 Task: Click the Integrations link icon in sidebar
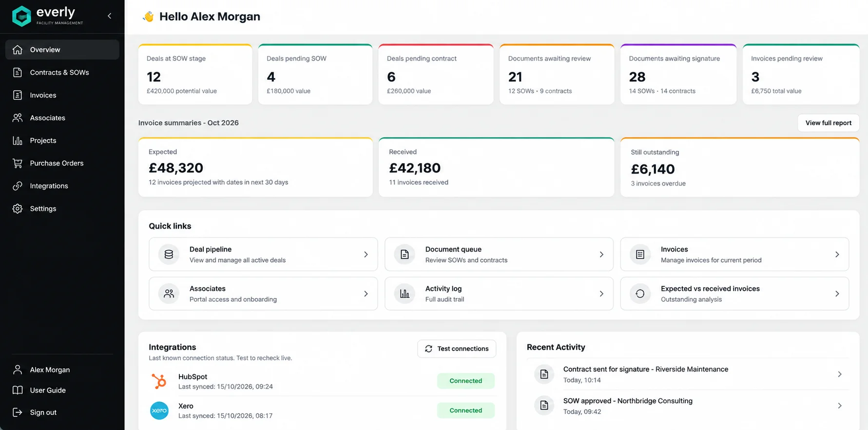tap(18, 186)
